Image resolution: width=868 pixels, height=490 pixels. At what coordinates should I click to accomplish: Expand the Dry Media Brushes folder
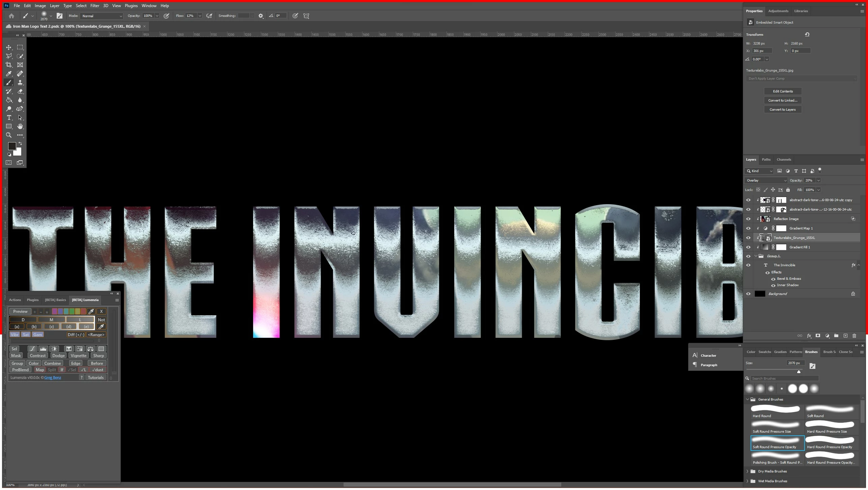[x=747, y=472]
